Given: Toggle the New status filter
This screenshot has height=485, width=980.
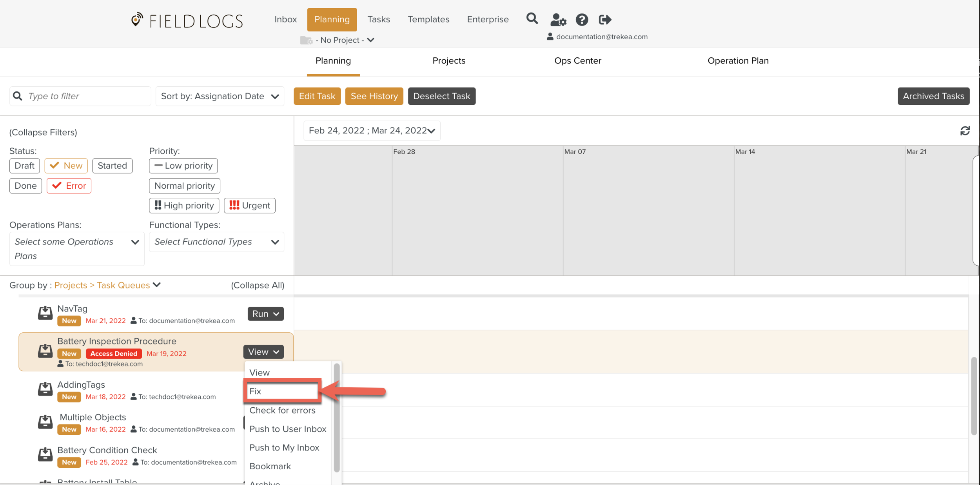Looking at the screenshot, I should tap(66, 166).
